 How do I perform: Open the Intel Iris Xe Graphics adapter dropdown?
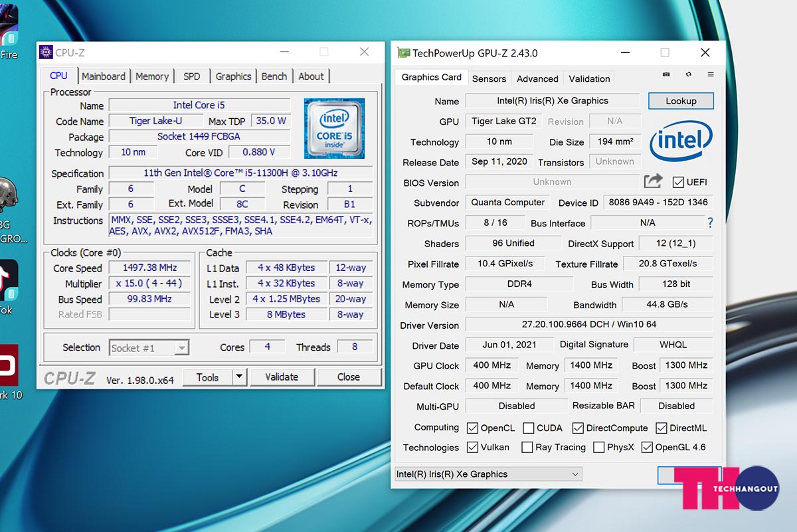pyautogui.click(x=488, y=474)
